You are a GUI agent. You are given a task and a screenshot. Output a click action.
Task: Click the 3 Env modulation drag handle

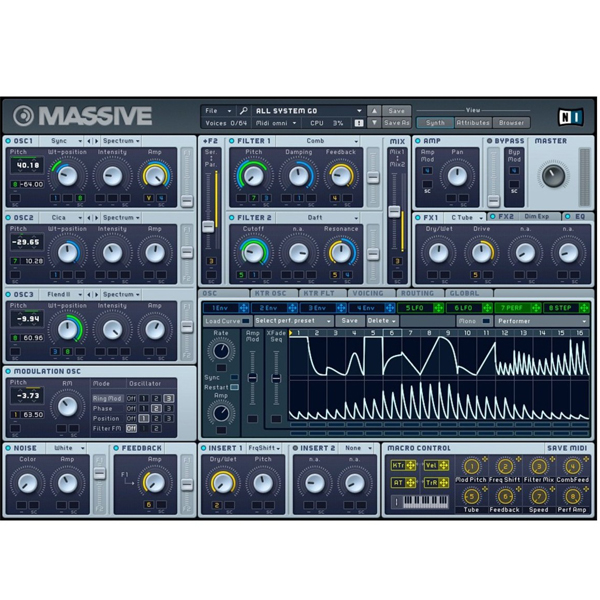point(341,308)
